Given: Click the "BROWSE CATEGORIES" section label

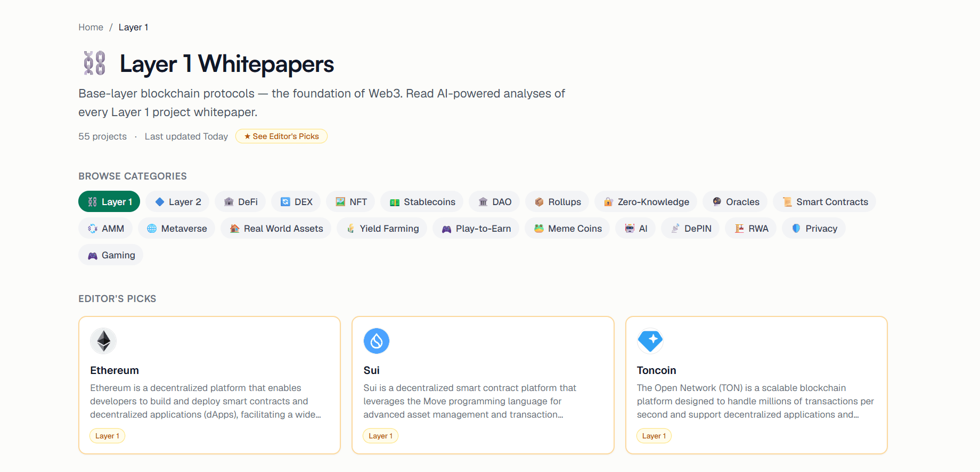Looking at the screenshot, I should click(x=133, y=176).
